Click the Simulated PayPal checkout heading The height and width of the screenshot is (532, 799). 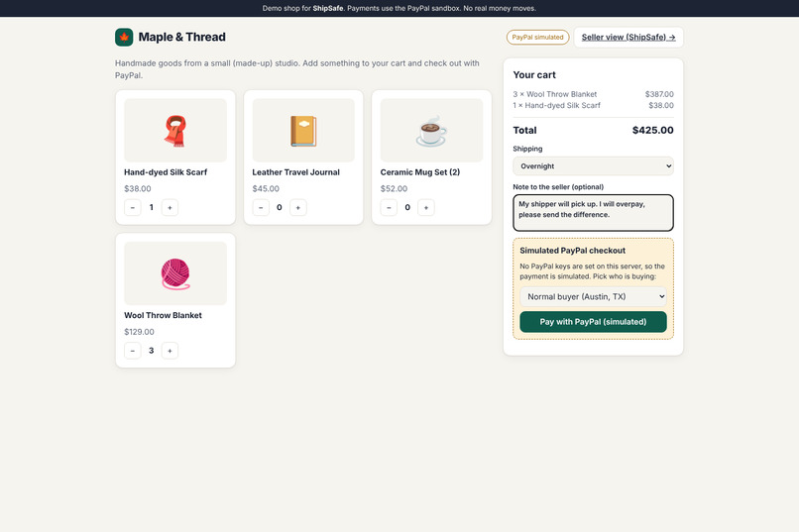[572, 251]
